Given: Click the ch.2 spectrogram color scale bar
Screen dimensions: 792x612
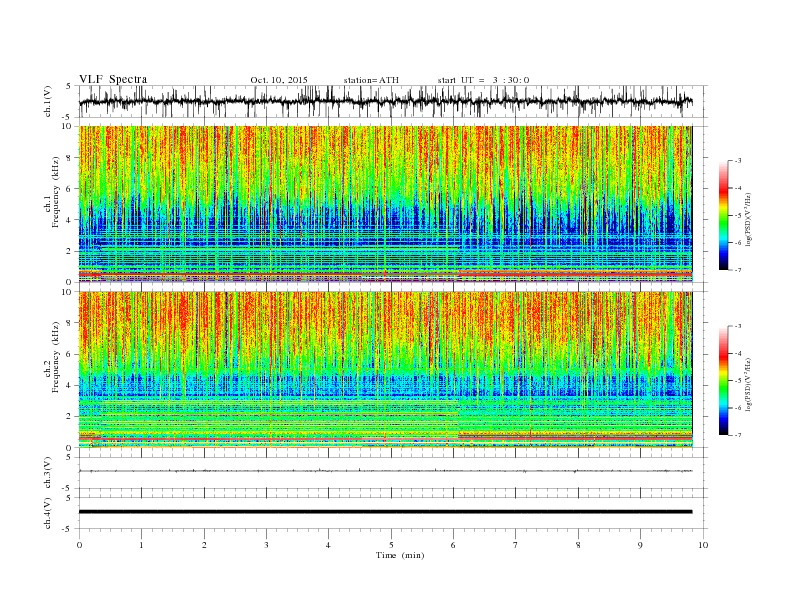Looking at the screenshot, I should point(723,380).
